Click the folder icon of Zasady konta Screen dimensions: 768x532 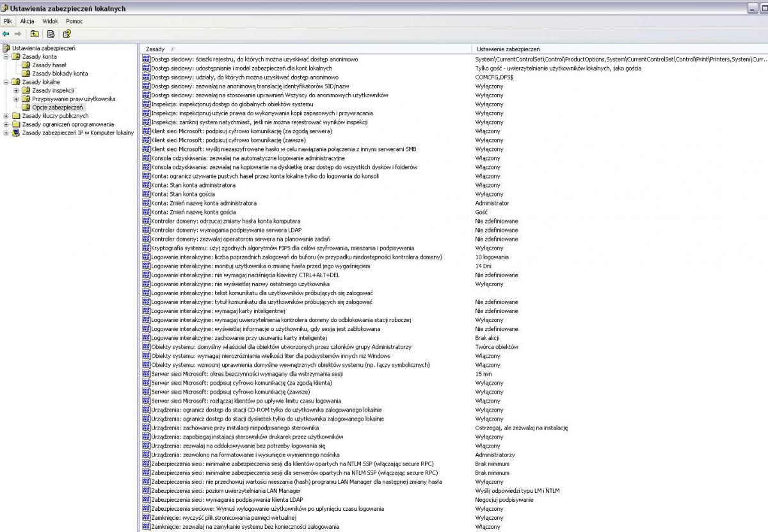16,56
